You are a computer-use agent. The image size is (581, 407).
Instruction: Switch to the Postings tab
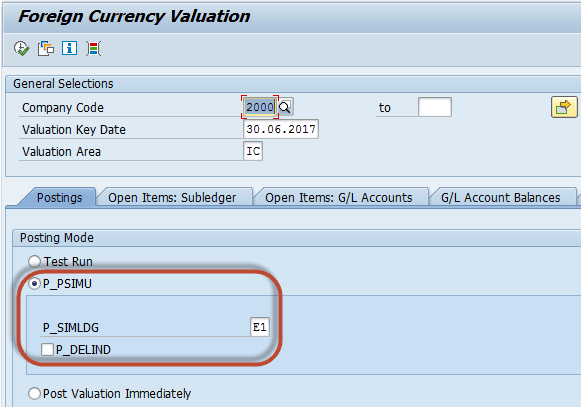(x=59, y=198)
